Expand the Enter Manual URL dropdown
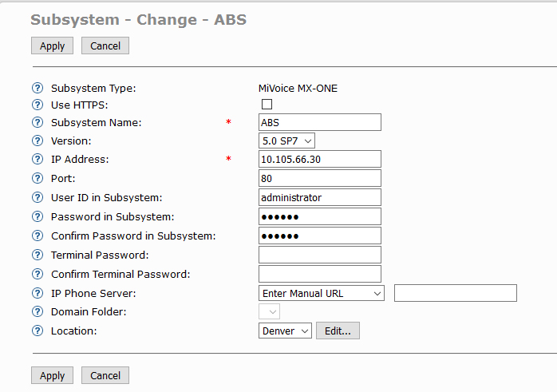Viewport: 557px width, 392px height. click(x=322, y=294)
